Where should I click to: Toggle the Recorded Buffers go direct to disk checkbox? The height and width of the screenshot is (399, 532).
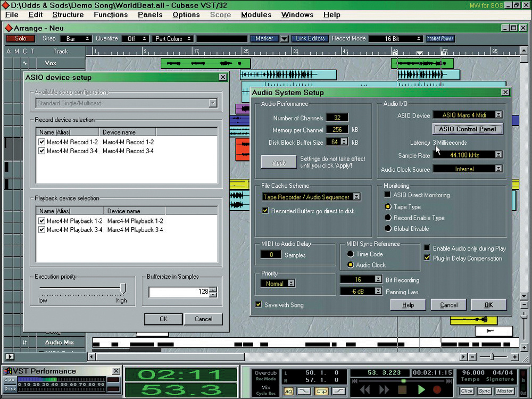point(264,211)
